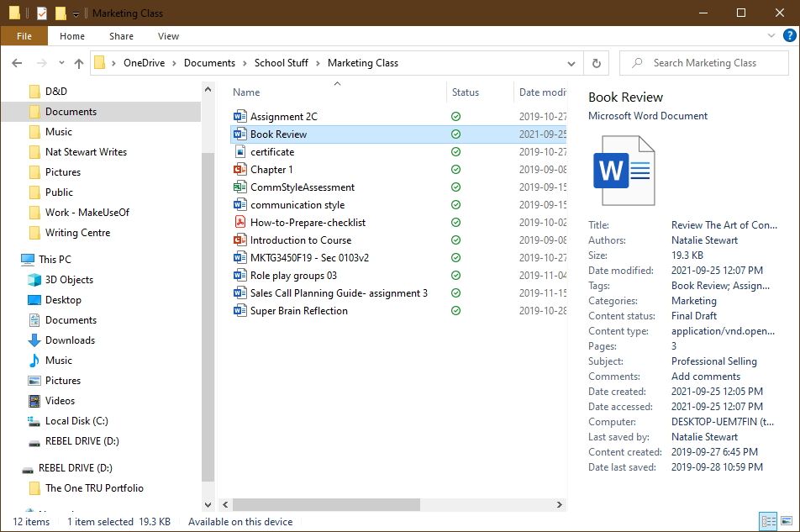Click the back navigation arrow
The height and width of the screenshot is (532, 800).
(17, 62)
